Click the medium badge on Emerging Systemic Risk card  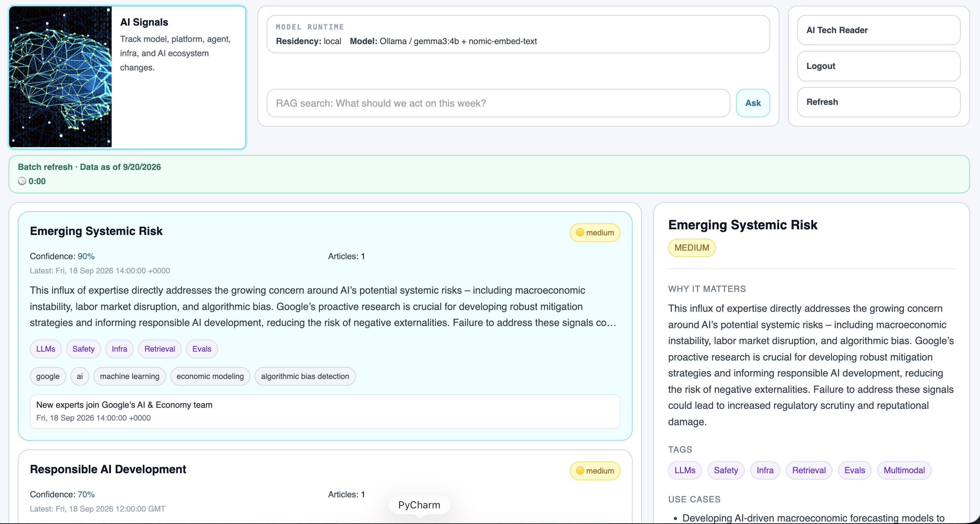(x=595, y=233)
